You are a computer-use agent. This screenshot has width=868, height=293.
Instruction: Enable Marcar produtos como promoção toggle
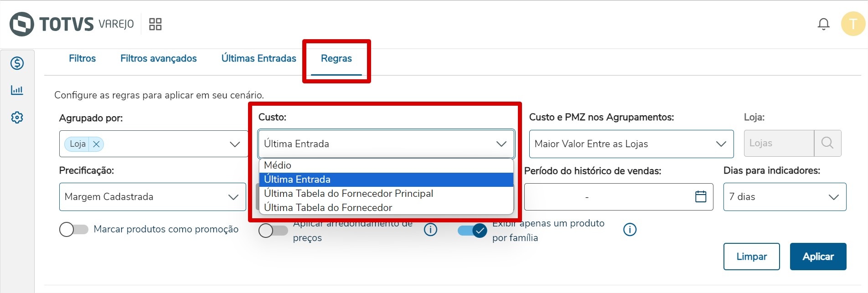pos(74,229)
